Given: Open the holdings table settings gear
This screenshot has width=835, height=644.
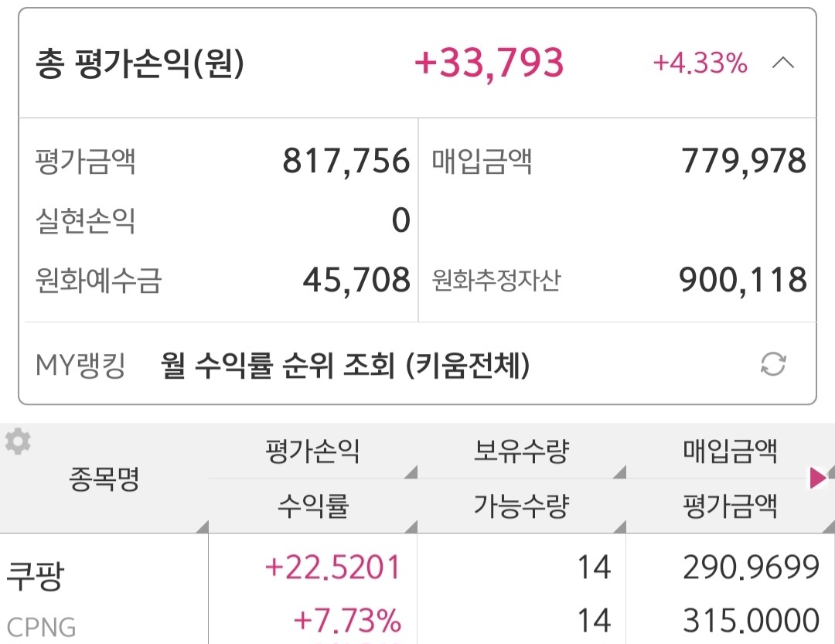Looking at the screenshot, I should tap(18, 442).
